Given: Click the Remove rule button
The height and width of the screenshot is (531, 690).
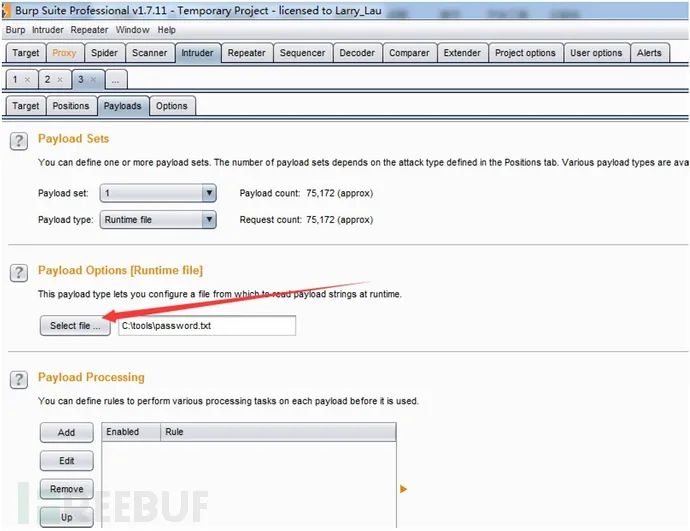Looking at the screenshot, I should [x=66, y=489].
